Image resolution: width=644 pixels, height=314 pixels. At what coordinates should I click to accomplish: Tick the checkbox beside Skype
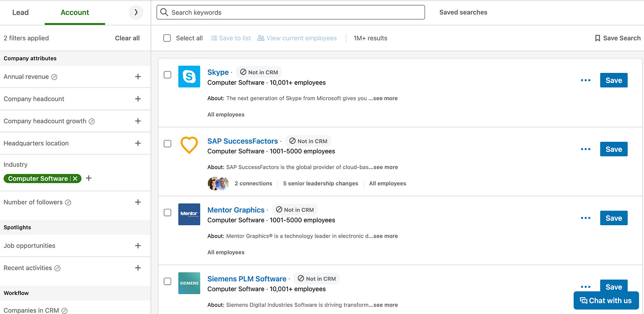168,75
